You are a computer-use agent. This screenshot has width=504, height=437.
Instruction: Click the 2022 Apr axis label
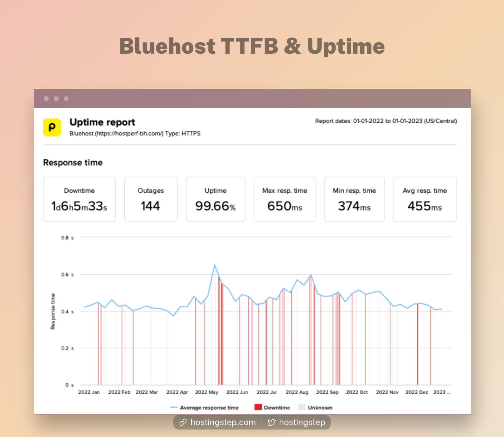click(177, 392)
